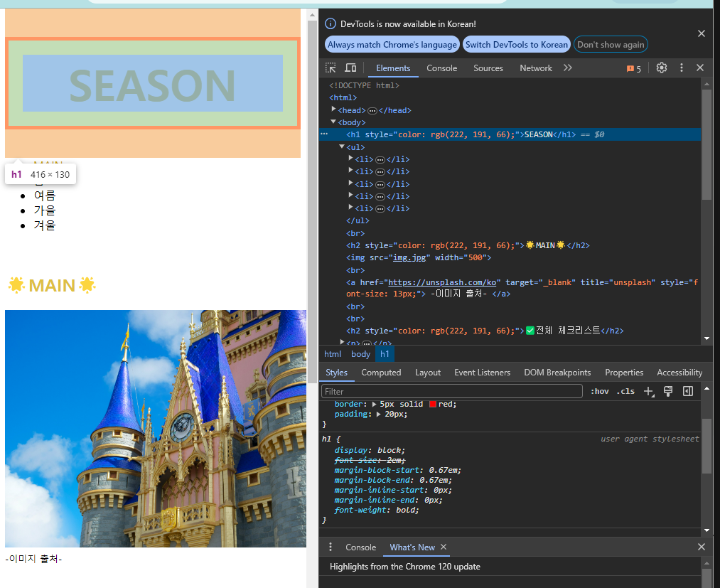Screen dimensions: 720x588
Task: Dismiss the Korean language info bar
Action: (x=702, y=33)
